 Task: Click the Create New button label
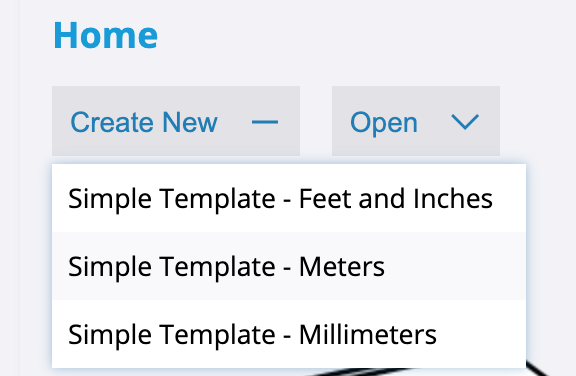[144, 122]
